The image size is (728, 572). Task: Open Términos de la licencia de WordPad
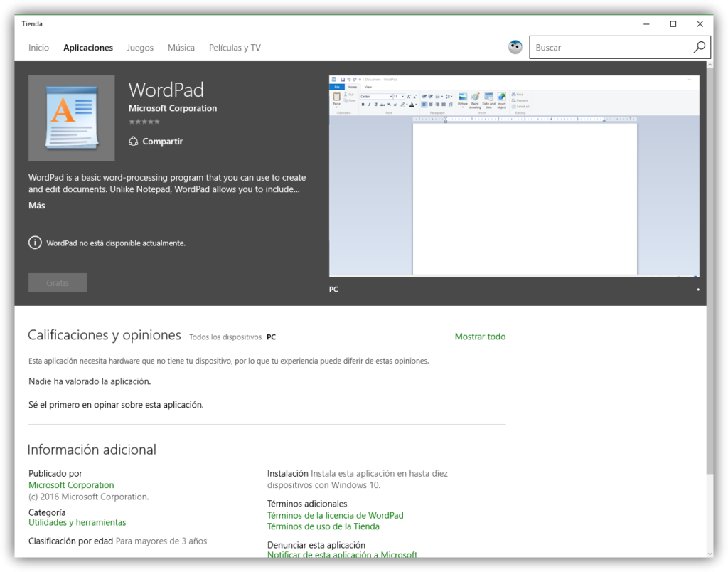(x=336, y=515)
